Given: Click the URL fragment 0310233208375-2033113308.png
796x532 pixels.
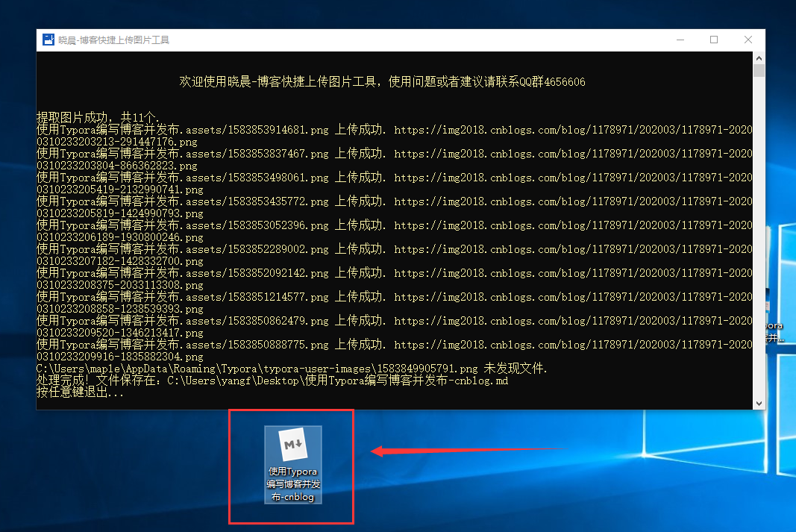Looking at the screenshot, I should click(120, 285).
